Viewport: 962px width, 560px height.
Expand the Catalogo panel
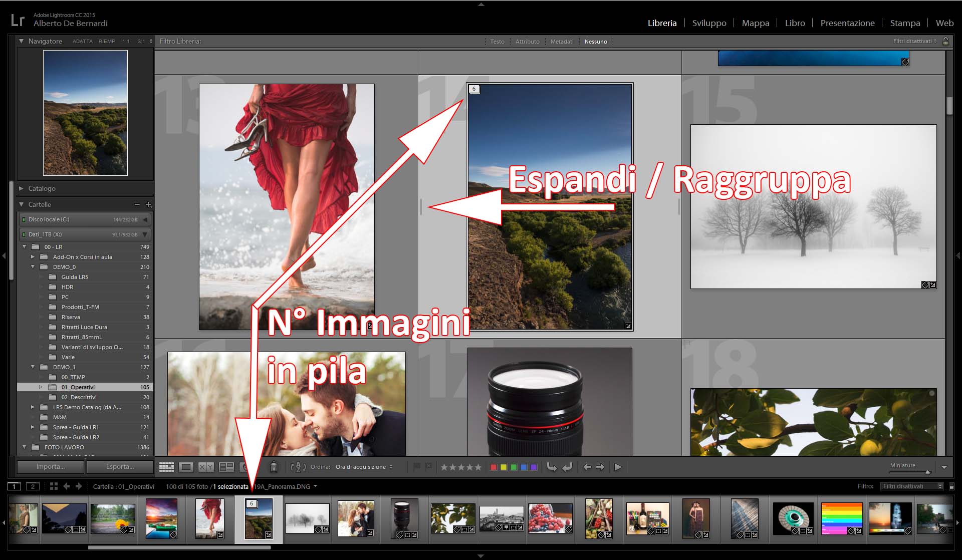[x=22, y=188]
